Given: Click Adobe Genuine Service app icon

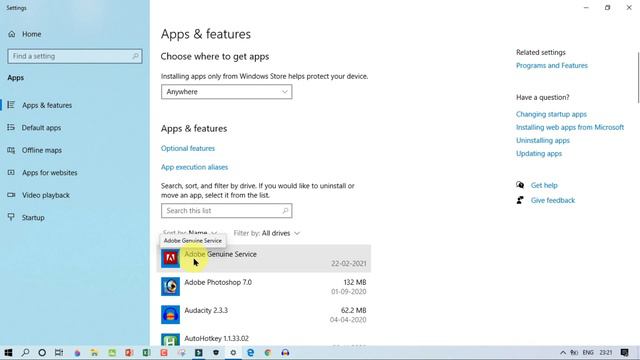Looking at the screenshot, I should (170, 258).
